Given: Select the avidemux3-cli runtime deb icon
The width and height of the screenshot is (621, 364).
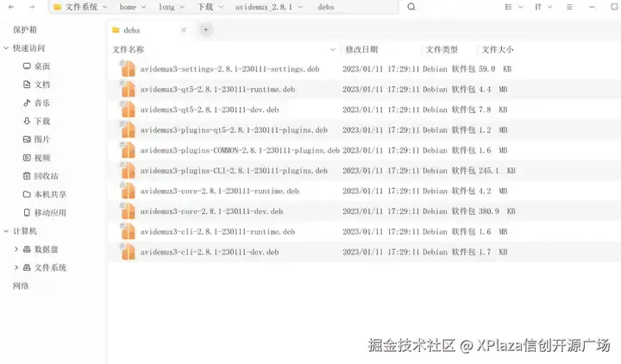Looking at the screenshot, I should tap(128, 231).
